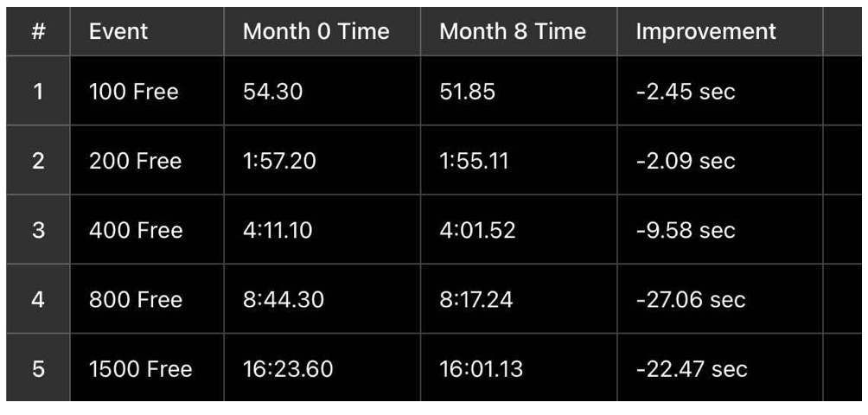The image size is (868, 415).
Task: Click the 200 Free event cell
Action: click(147, 160)
